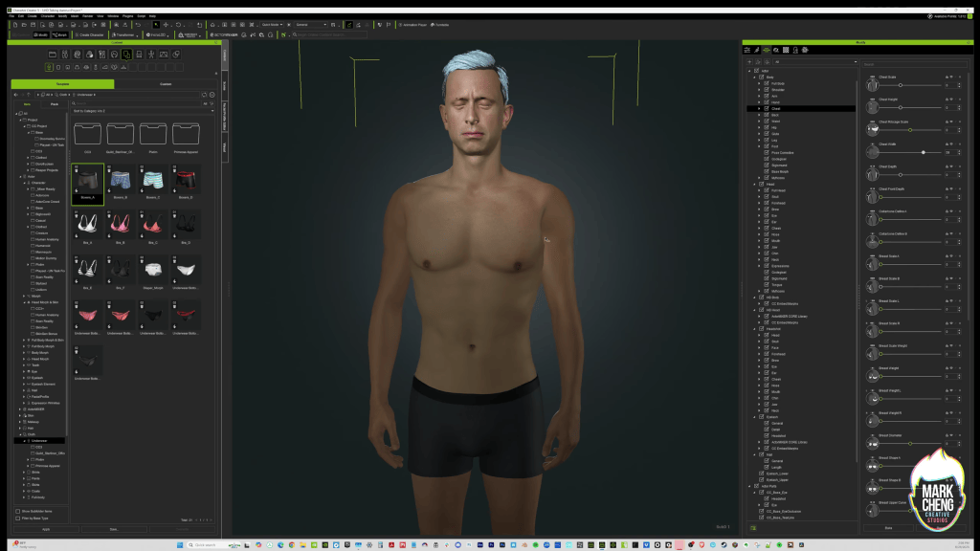Toggle the Waist checkbox in morph tree
Screen dimensions: 980x551
pyautogui.click(x=767, y=121)
